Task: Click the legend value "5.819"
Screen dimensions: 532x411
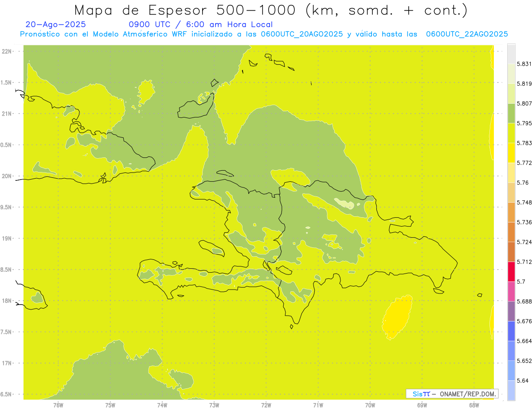Action: click(x=524, y=84)
